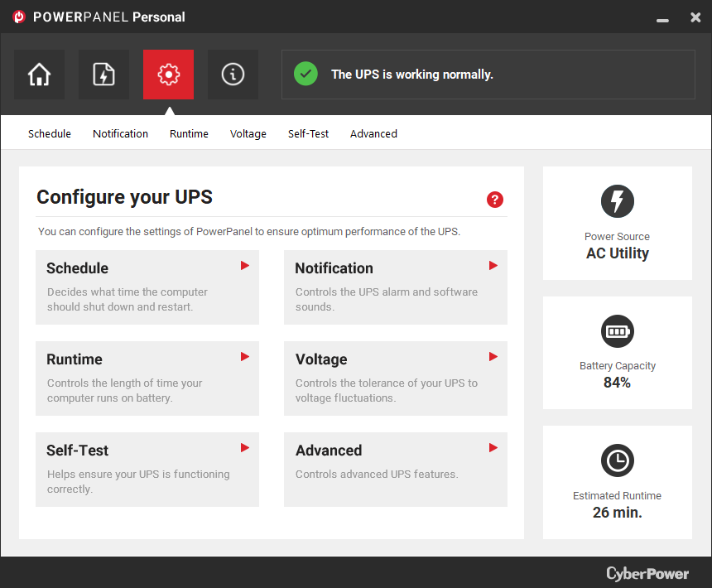This screenshot has width=712, height=588.
Task: Open the Schedule card title
Action: pos(77,268)
